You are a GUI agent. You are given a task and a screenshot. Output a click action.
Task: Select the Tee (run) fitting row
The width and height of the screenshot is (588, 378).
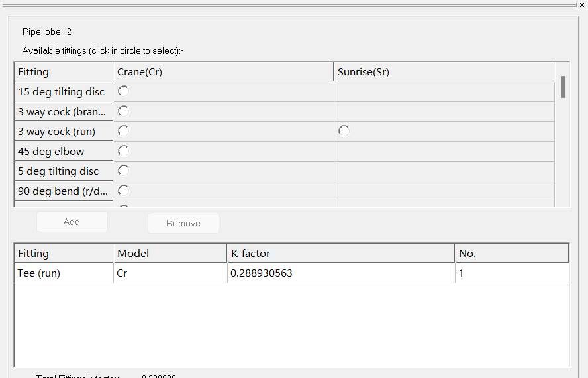(x=64, y=273)
